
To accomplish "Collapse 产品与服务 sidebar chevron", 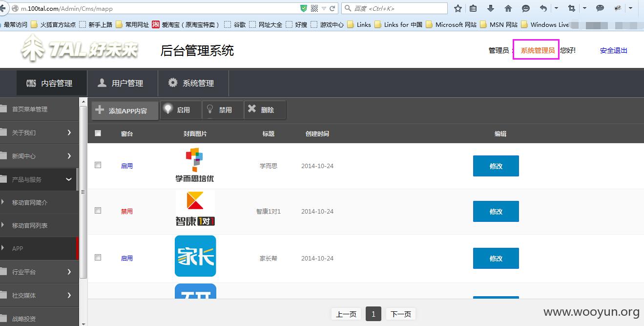I will coord(69,179).
